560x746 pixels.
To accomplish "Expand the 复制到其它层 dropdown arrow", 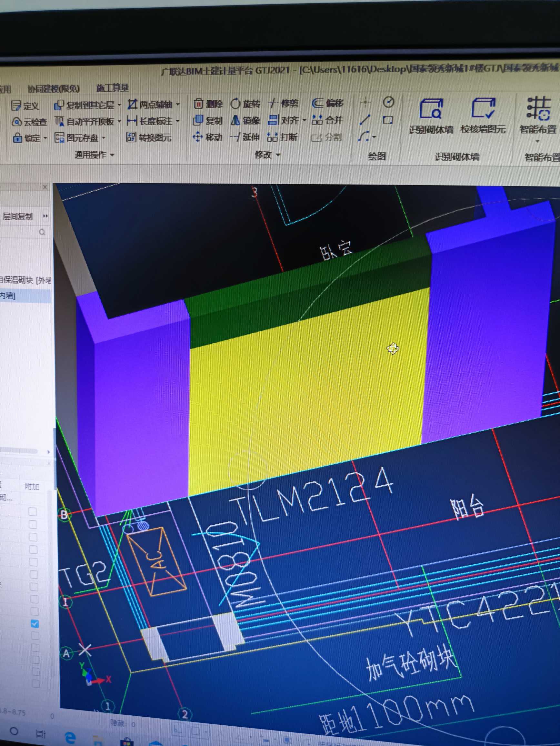I will [119, 105].
